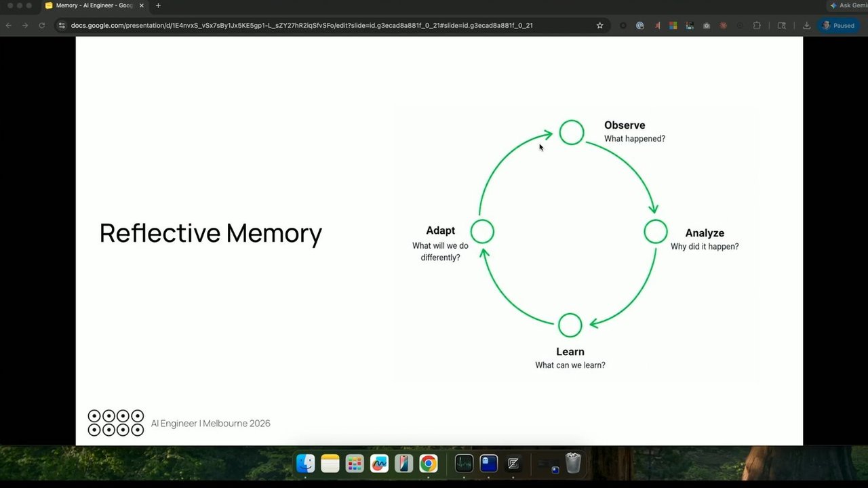Viewport: 868px width, 488px height.
Task: Click the green circle beside Adapt
Action: [x=482, y=231]
